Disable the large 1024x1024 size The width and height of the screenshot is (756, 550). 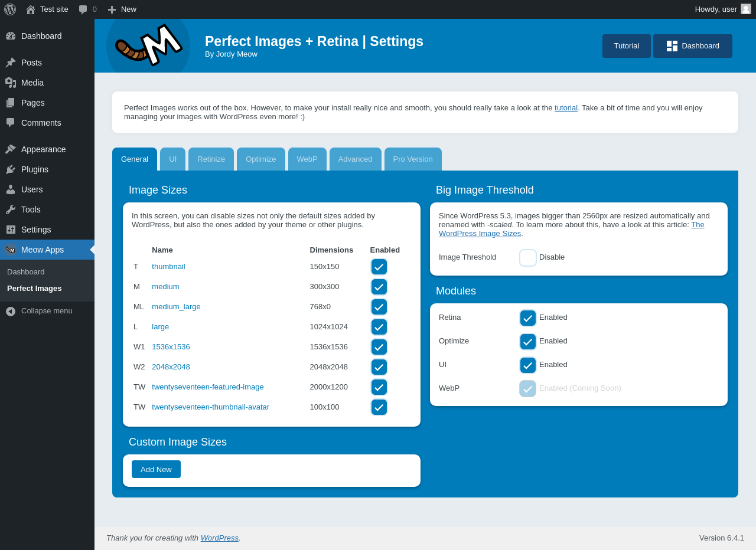coord(379,327)
